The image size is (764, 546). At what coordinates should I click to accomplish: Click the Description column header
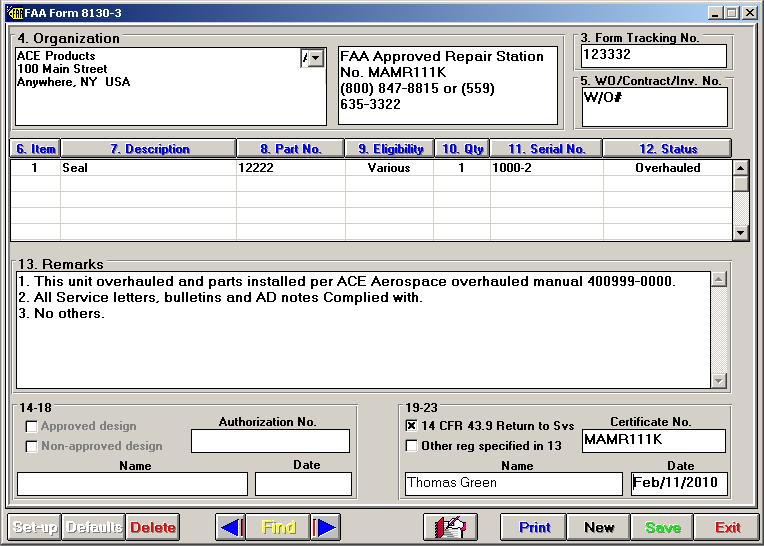[x=149, y=149]
